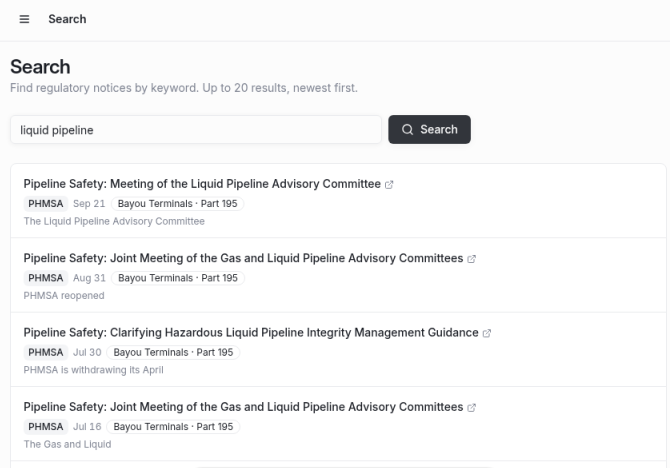The width and height of the screenshot is (670, 468).
Task: Click the 'Aug 31' date text
Action: click(x=89, y=278)
